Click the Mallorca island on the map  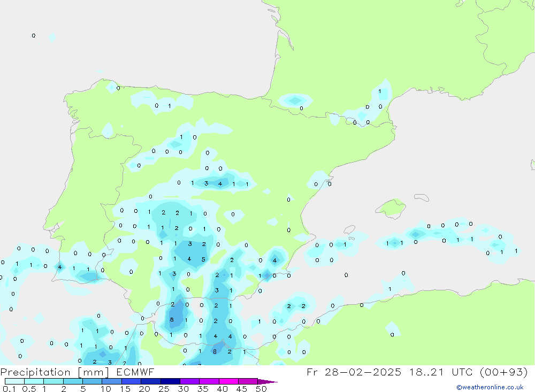point(391,208)
